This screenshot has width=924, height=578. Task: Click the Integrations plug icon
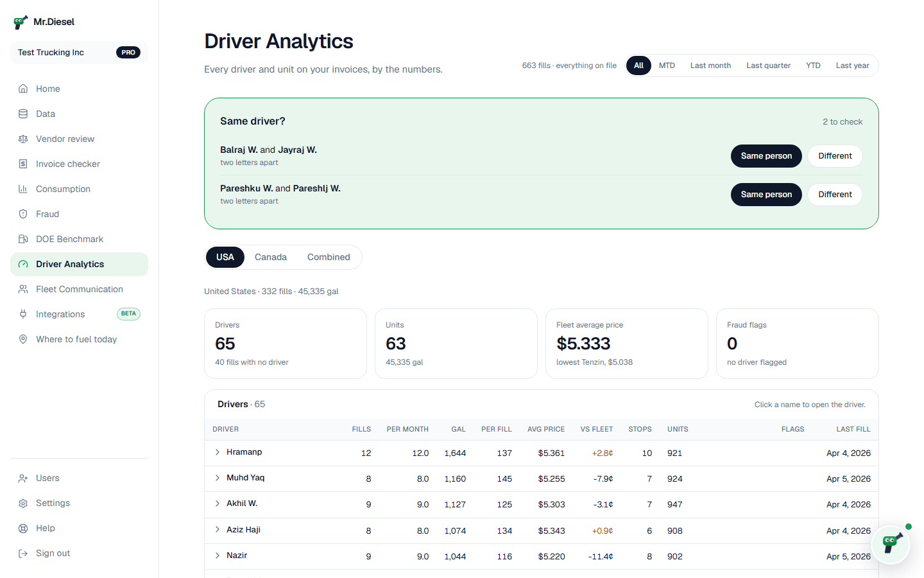point(23,314)
